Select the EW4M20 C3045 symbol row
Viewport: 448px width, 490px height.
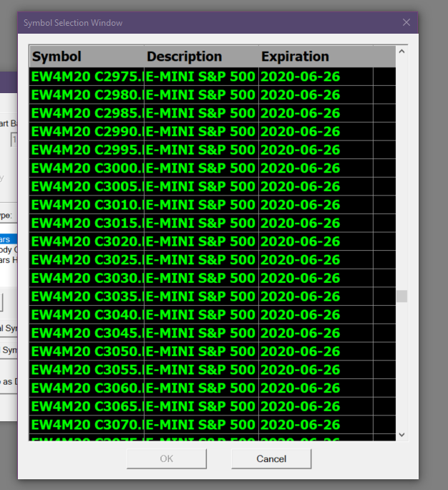[x=213, y=333]
